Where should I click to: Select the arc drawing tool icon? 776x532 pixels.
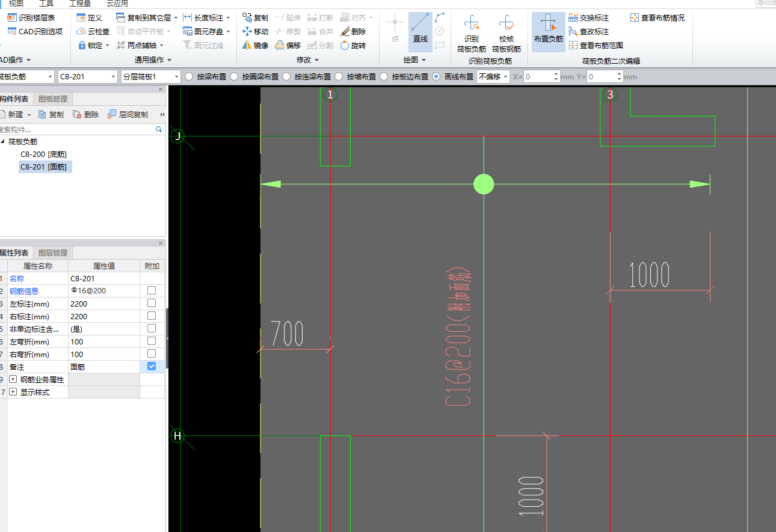pyautogui.click(x=440, y=18)
